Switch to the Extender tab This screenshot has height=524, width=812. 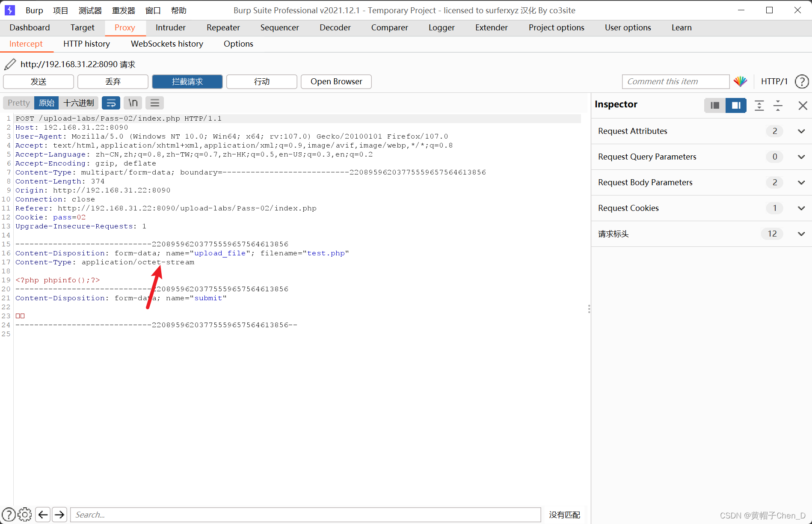click(x=491, y=27)
